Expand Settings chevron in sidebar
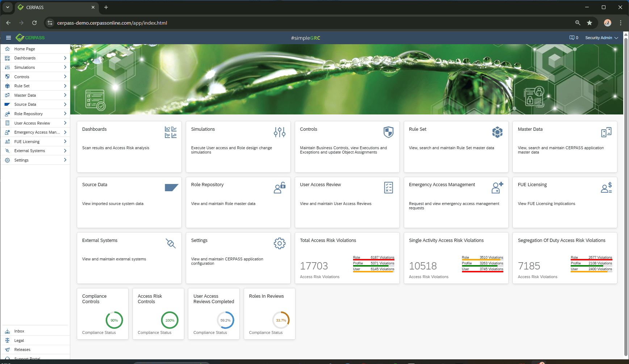Image resolution: width=629 pixels, height=364 pixels. (65, 160)
